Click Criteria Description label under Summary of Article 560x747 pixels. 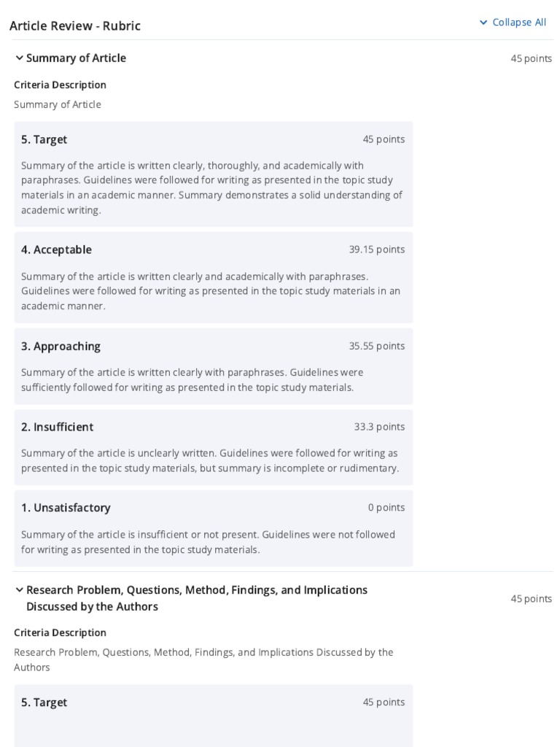pyautogui.click(x=60, y=85)
